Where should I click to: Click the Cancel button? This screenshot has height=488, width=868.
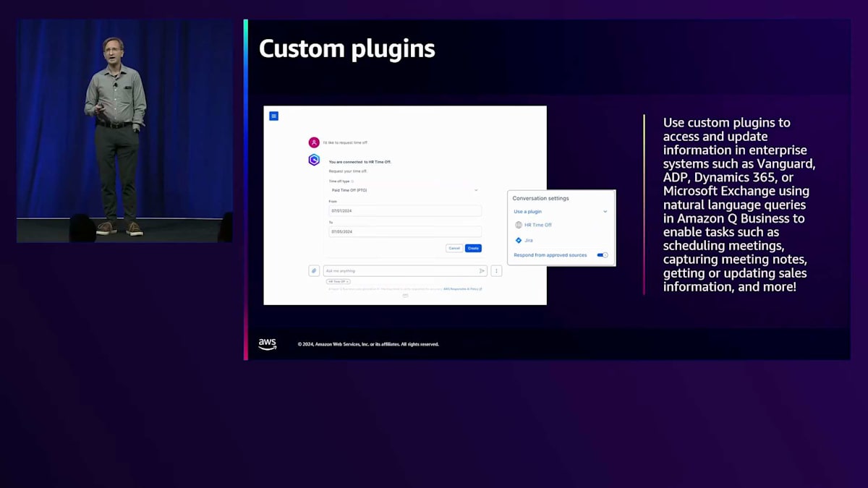[454, 248]
